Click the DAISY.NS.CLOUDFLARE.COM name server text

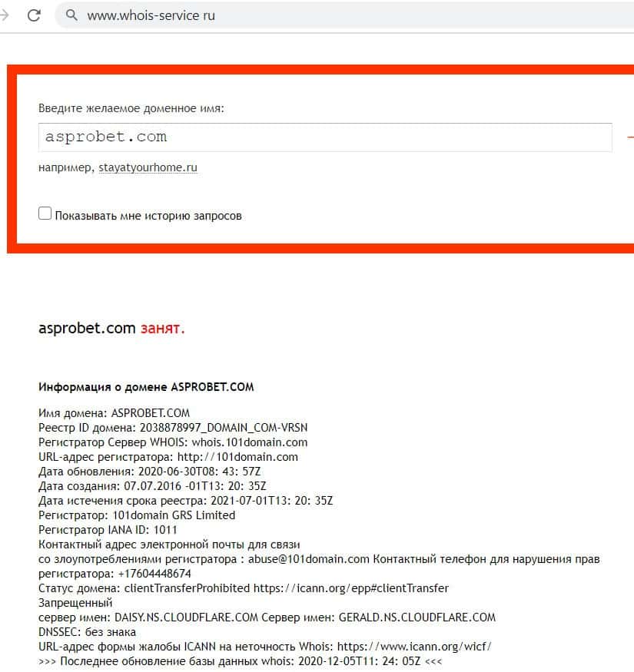pyautogui.click(x=186, y=617)
